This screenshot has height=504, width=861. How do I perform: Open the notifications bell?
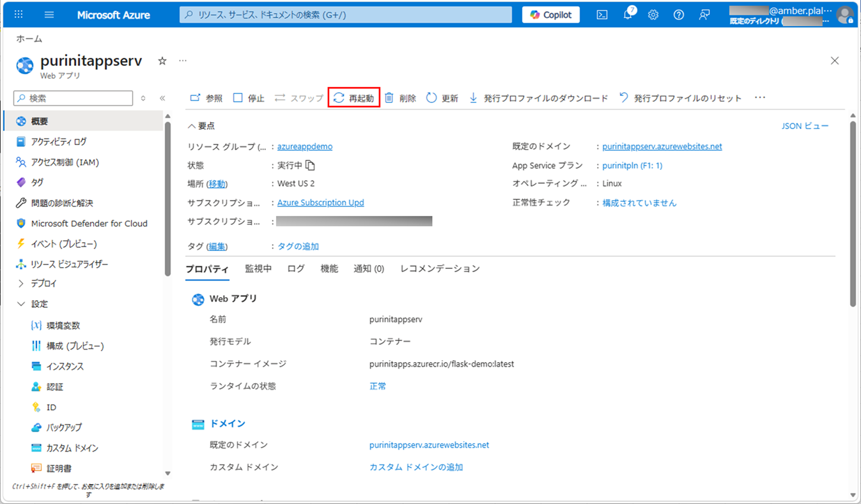point(627,14)
